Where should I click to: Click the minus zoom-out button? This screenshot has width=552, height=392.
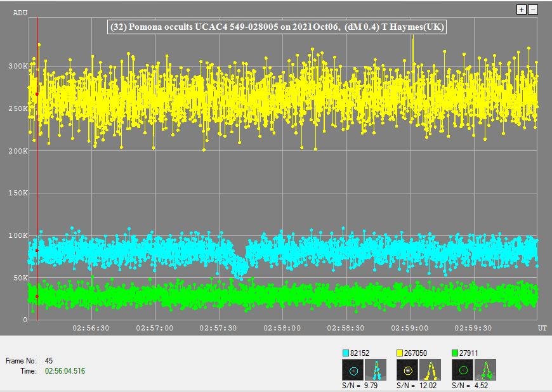coord(533,10)
